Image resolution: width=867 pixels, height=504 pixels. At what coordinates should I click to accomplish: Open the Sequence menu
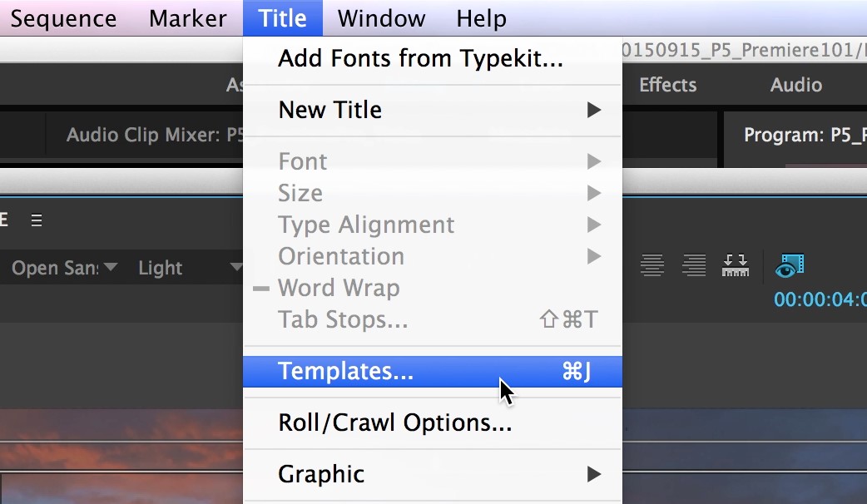pos(63,18)
